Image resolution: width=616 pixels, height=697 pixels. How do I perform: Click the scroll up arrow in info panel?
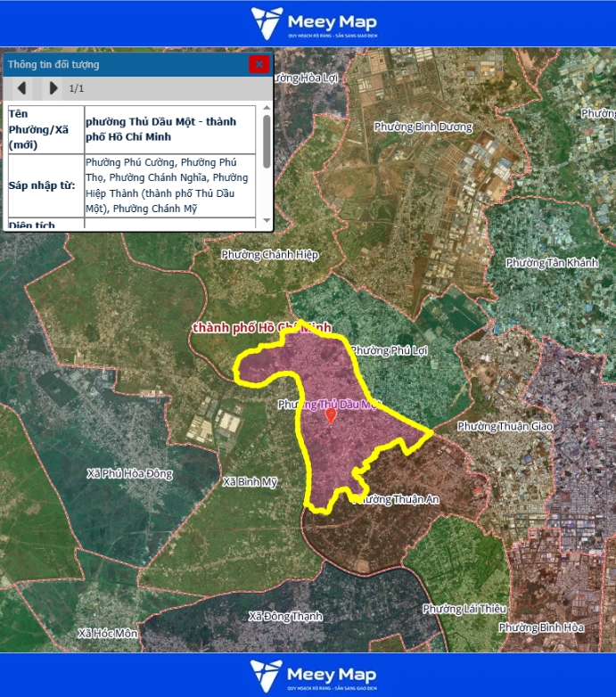click(x=266, y=112)
